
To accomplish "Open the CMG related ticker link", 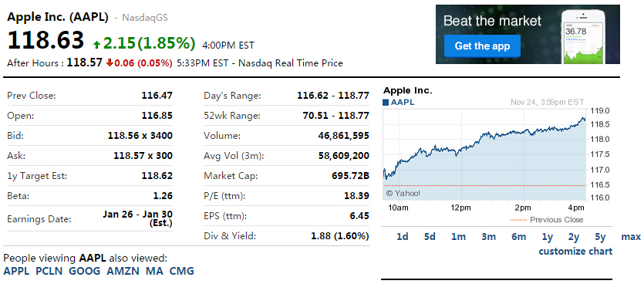I will (181, 271).
